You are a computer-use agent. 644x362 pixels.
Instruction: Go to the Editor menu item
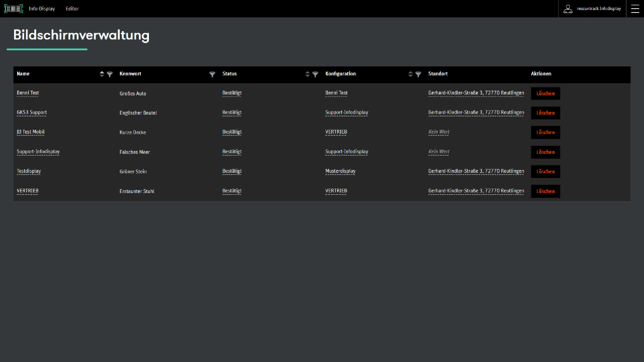pos(72,9)
